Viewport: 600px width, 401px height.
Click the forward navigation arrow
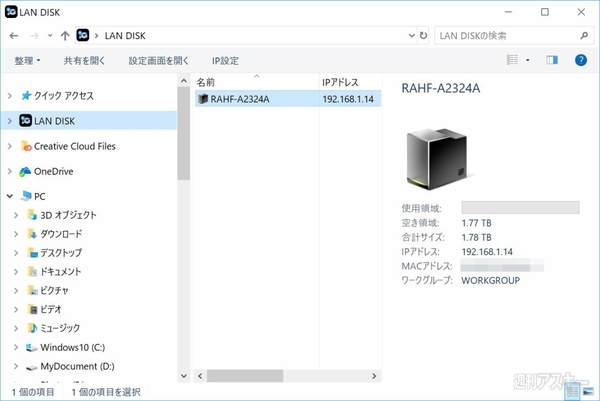[34, 36]
